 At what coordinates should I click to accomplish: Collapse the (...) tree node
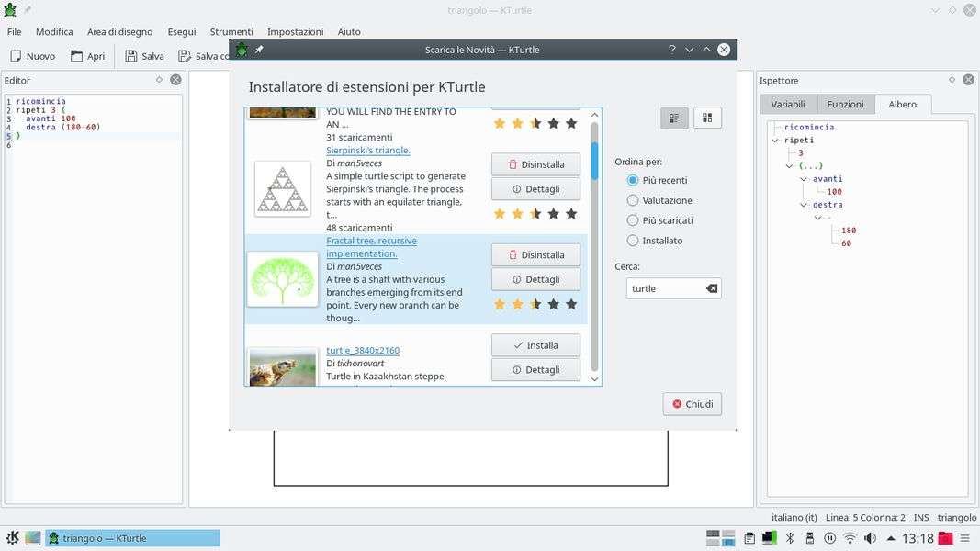789,166
